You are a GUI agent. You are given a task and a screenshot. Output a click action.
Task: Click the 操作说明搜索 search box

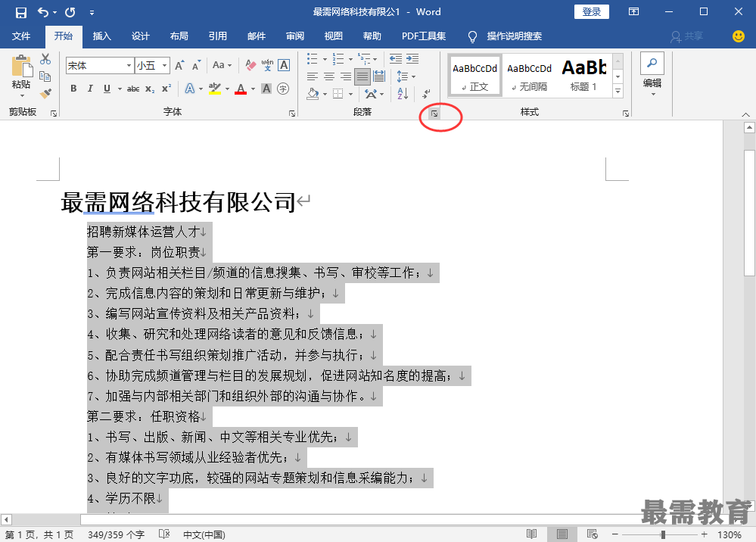pyautogui.click(x=514, y=36)
